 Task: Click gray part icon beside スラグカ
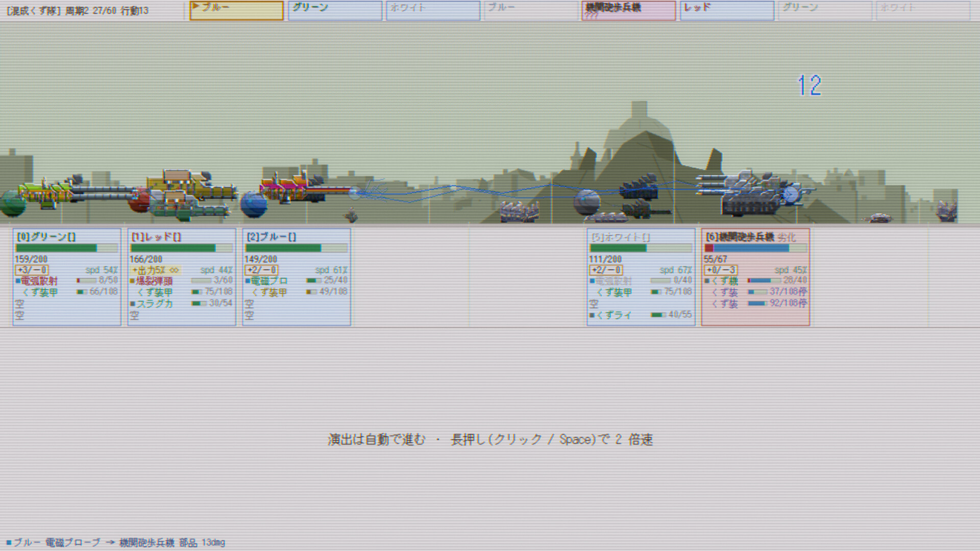pyautogui.click(x=133, y=304)
